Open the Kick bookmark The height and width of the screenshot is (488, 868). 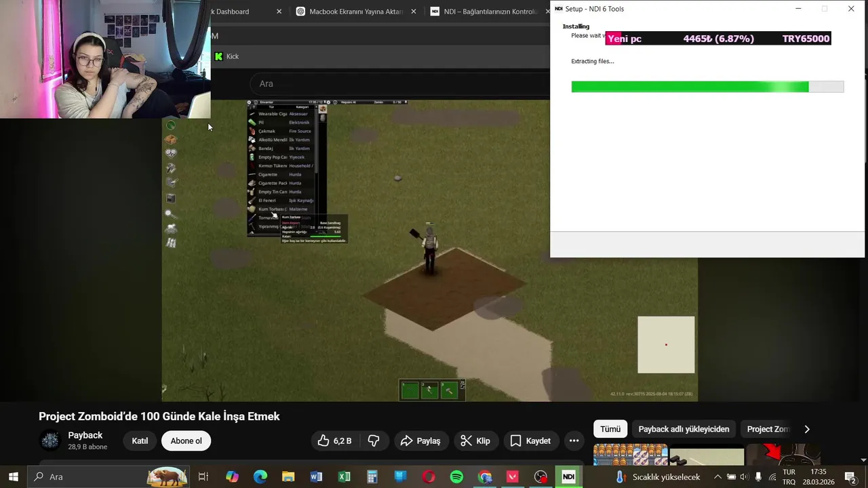[226, 56]
